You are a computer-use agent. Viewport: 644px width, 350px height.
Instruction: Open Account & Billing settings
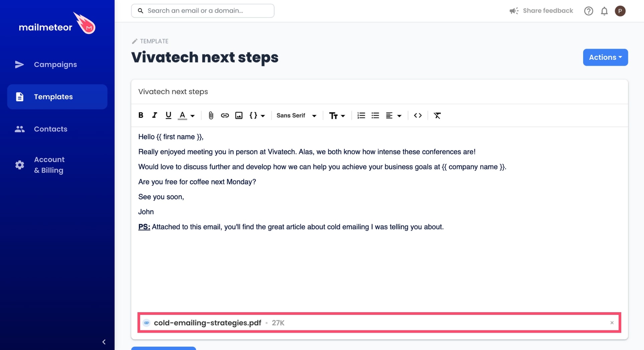(x=57, y=165)
